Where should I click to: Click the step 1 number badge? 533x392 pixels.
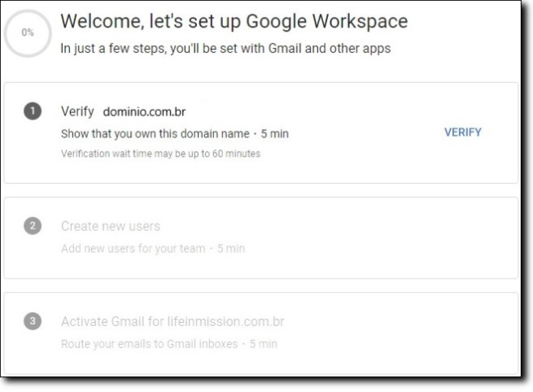(x=33, y=111)
